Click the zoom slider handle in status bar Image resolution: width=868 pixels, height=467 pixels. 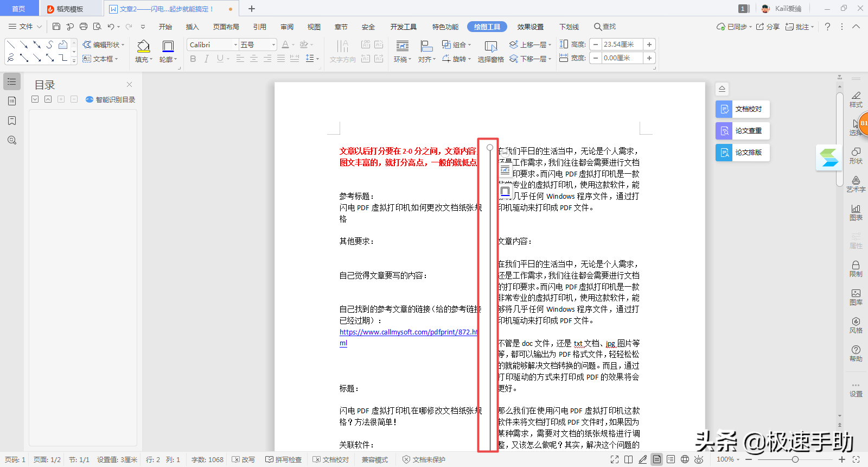tap(795, 459)
